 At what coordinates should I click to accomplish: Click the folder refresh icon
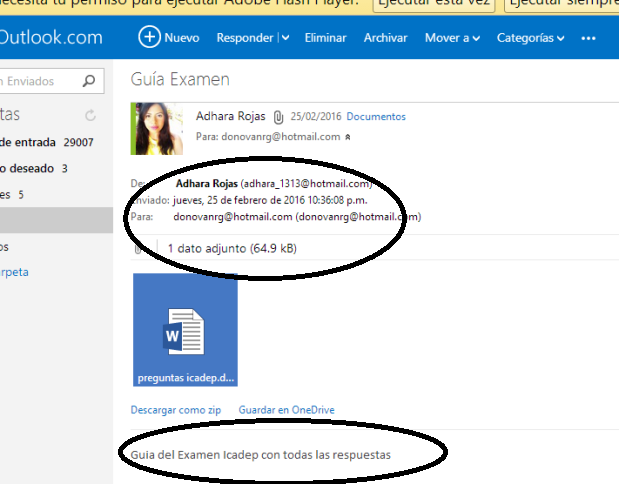coord(90,115)
